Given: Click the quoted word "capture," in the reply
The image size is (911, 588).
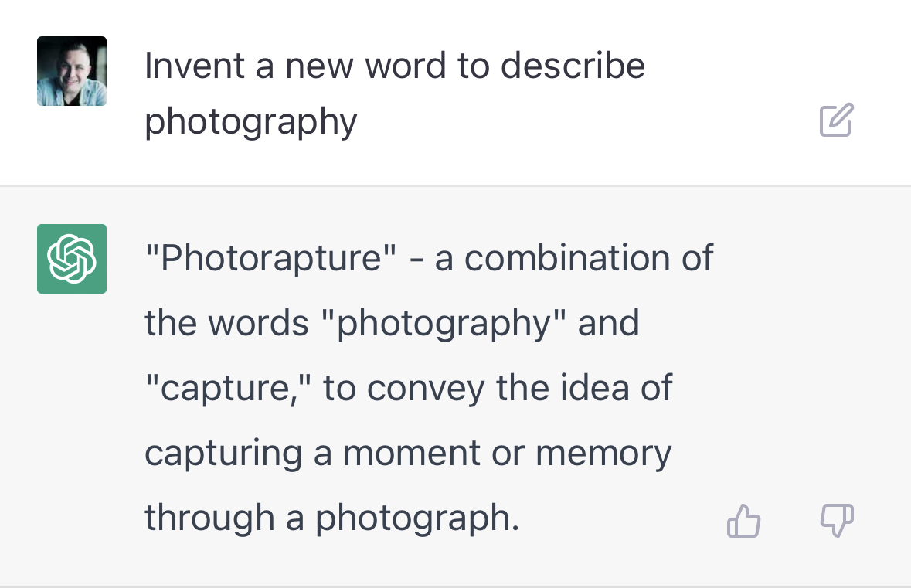Looking at the screenshot, I should pyautogui.click(x=228, y=388).
